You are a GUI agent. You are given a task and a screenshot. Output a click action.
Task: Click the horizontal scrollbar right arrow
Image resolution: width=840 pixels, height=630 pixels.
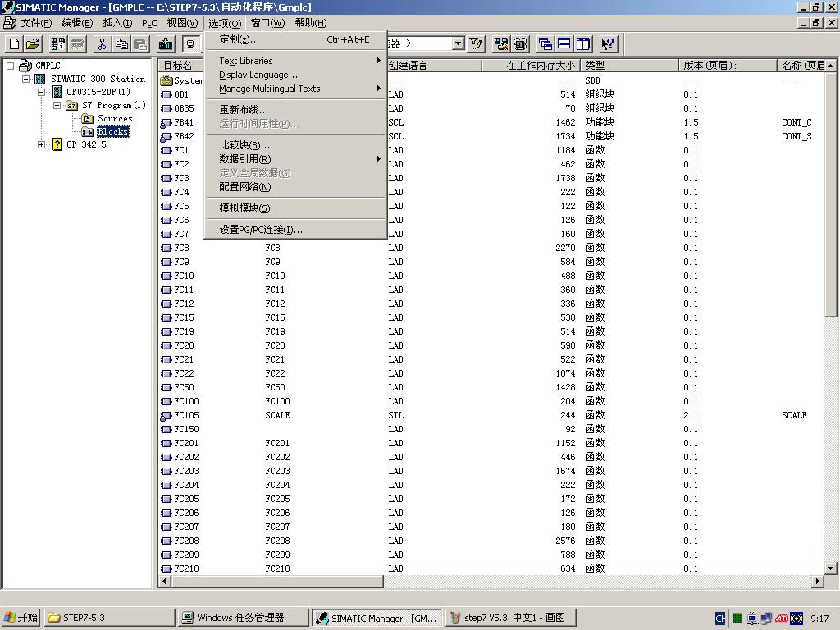(818, 582)
